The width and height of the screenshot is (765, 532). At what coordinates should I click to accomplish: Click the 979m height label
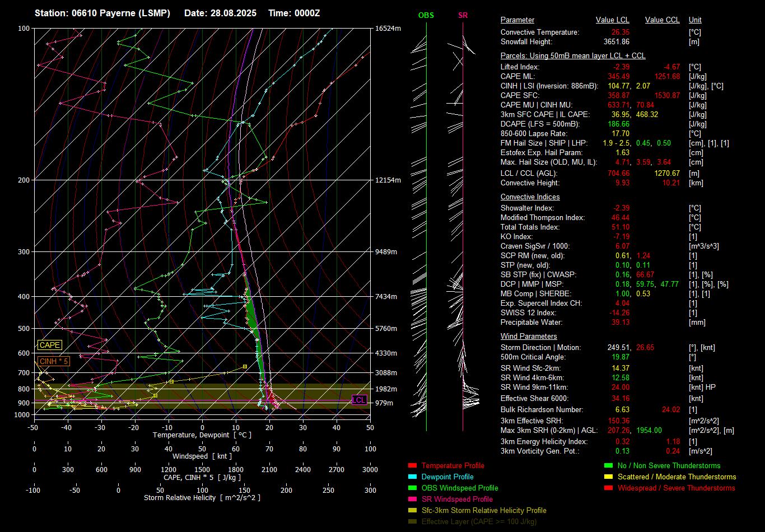[x=384, y=403]
